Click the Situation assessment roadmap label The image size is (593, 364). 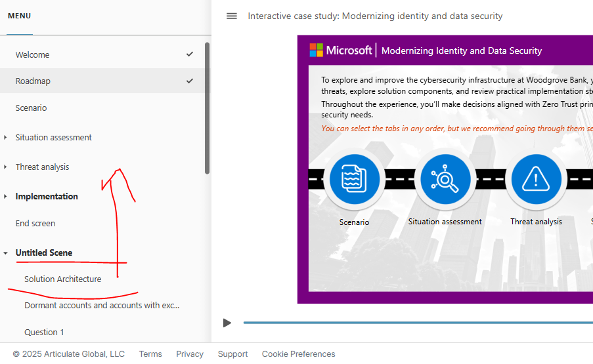pos(445,222)
